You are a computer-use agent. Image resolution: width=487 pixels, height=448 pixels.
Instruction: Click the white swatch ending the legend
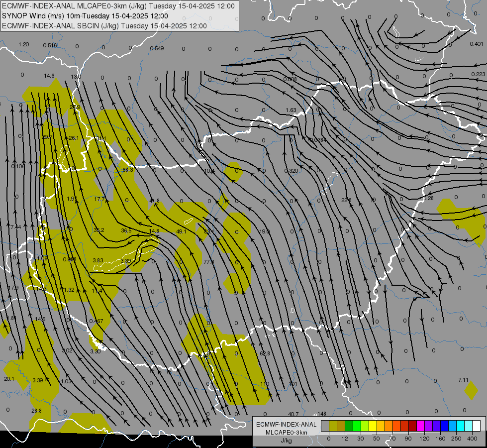pyautogui.click(x=477, y=426)
